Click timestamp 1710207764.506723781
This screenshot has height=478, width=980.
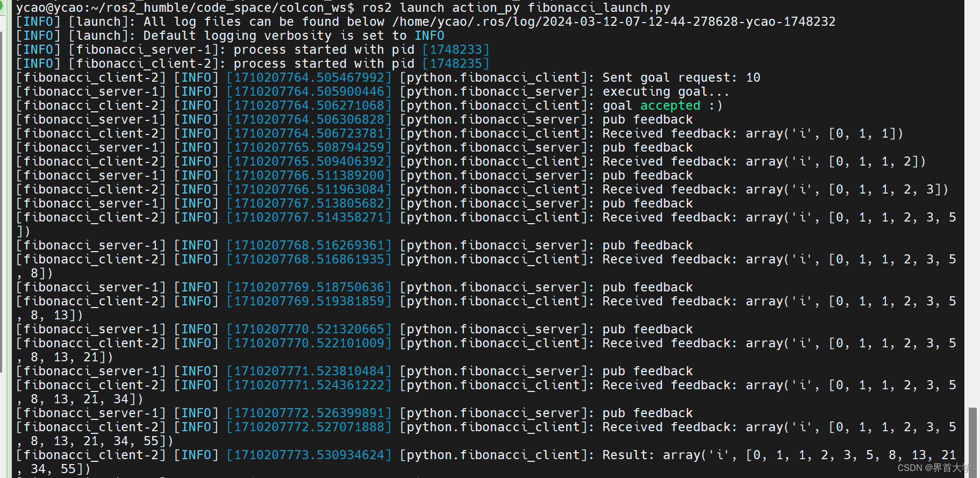[x=309, y=133]
